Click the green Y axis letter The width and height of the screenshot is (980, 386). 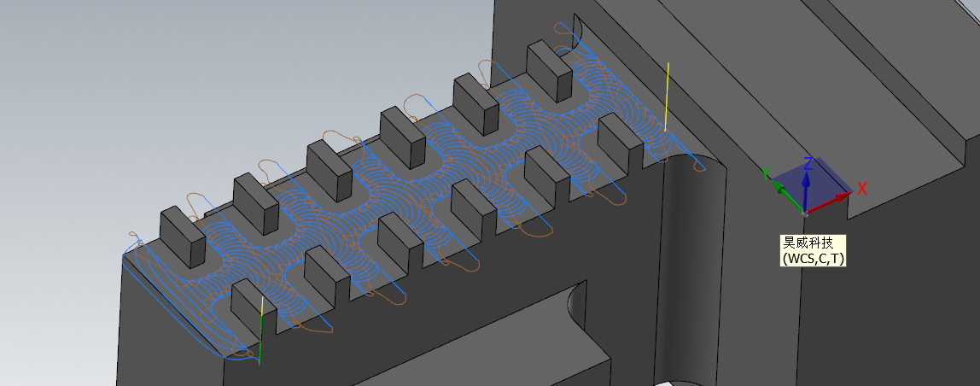click(x=767, y=173)
